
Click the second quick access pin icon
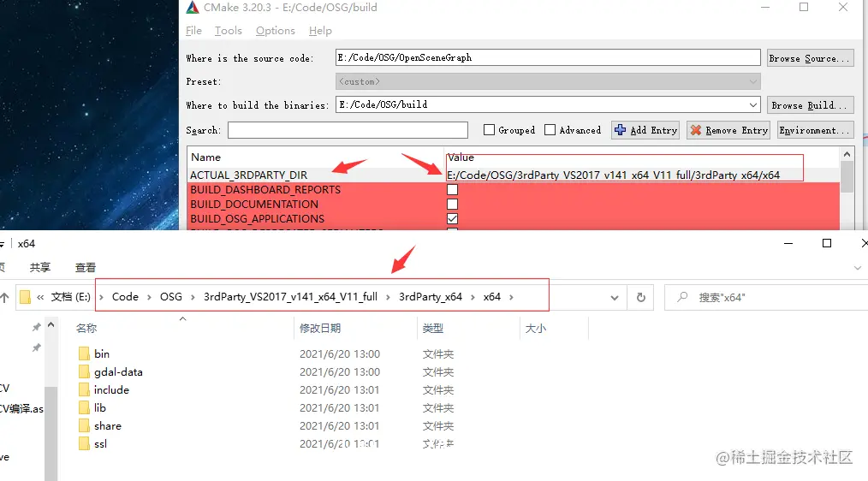click(37, 347)
